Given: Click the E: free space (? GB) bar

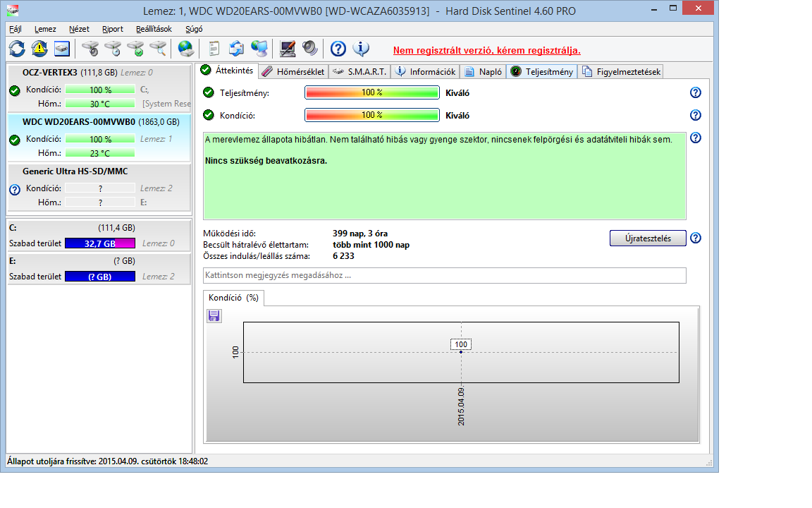Looking at the screenshot, I should tap(100, 277).
